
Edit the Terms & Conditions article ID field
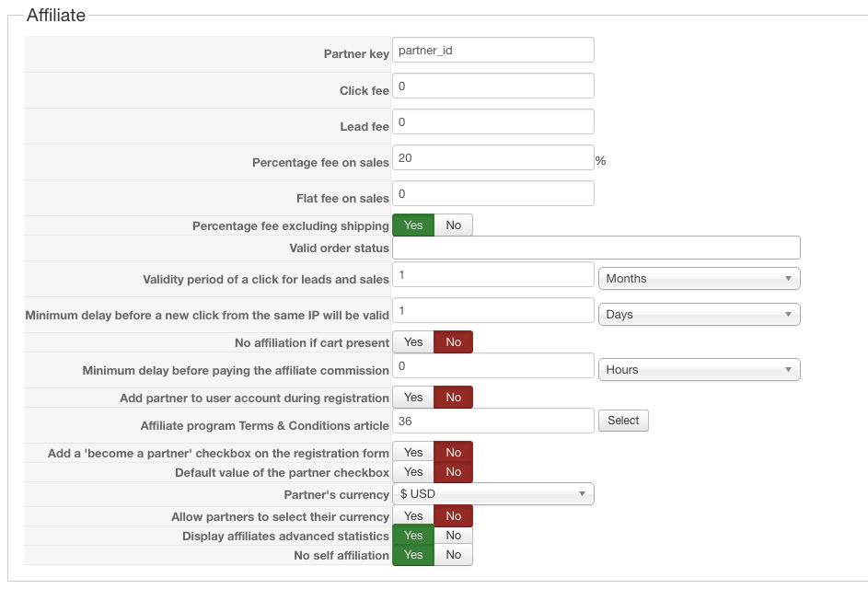click(493, 422)
